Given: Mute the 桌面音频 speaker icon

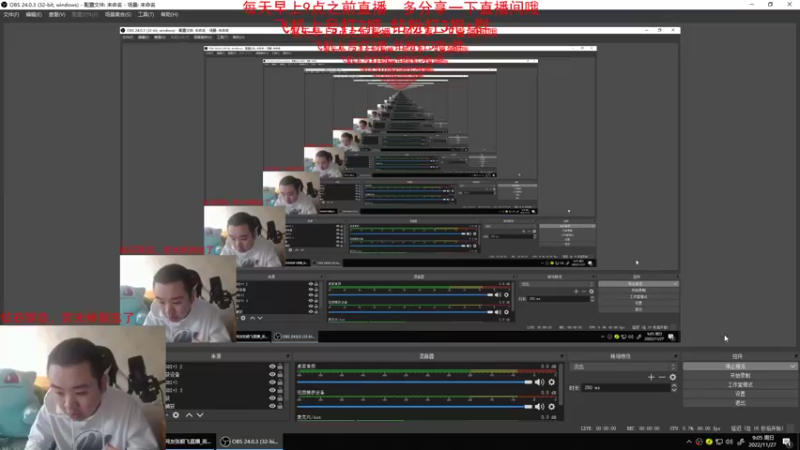Looking at the screenshot, I should pos(539,382).
